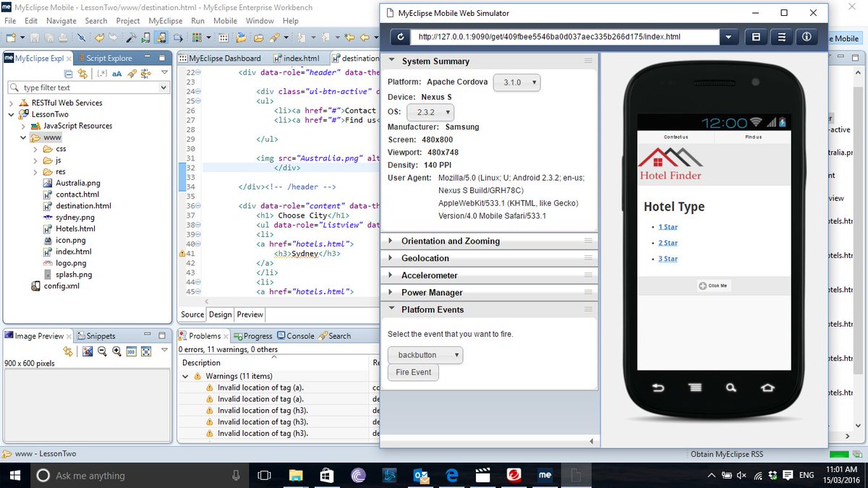Collapse the www folder in tree
Viewport: 868px width, 488px height.
[x=23, y=137]
